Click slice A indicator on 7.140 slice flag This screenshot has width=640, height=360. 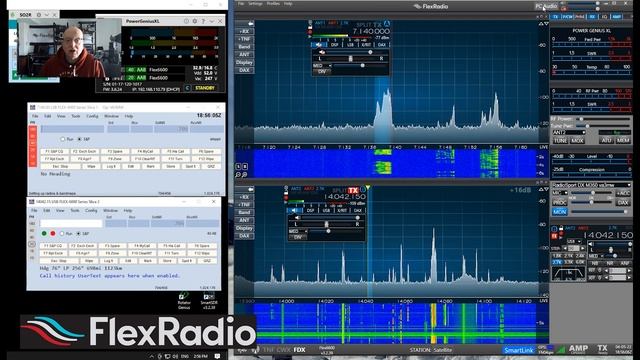click(387, 24)
